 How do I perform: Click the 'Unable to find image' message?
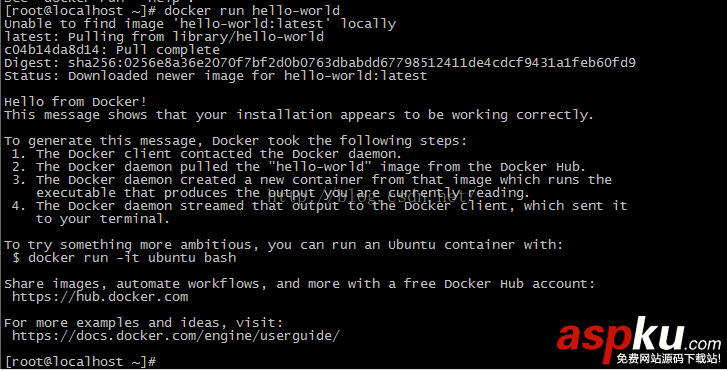[x=200, y=24]
